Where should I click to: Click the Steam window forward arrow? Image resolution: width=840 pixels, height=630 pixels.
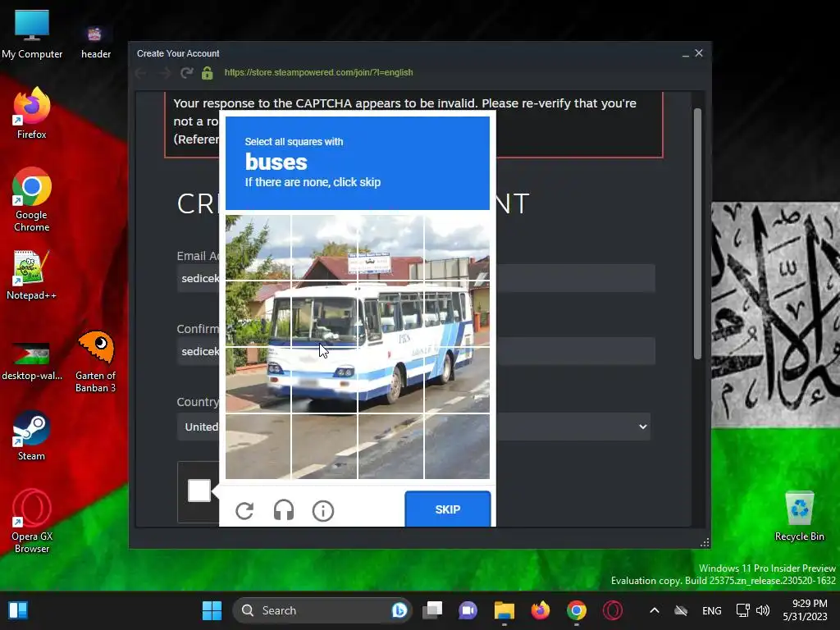click(164, 73)
